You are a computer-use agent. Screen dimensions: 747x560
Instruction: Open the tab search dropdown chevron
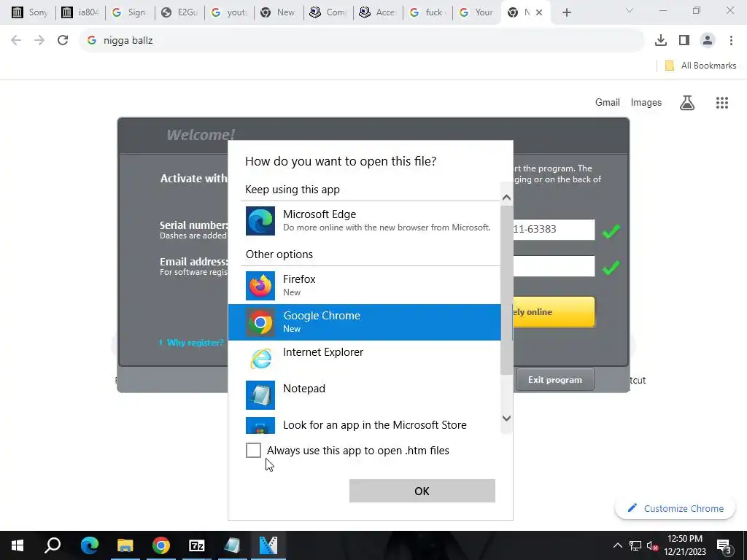[x=630, y=10]
